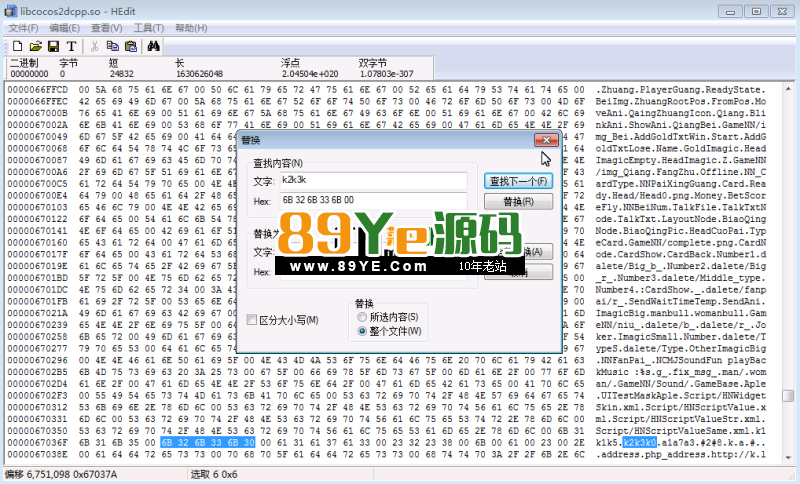Click the Paste clipboard icon
The height and width of the screenshot is (484, 800).
[x=131, y=46]
